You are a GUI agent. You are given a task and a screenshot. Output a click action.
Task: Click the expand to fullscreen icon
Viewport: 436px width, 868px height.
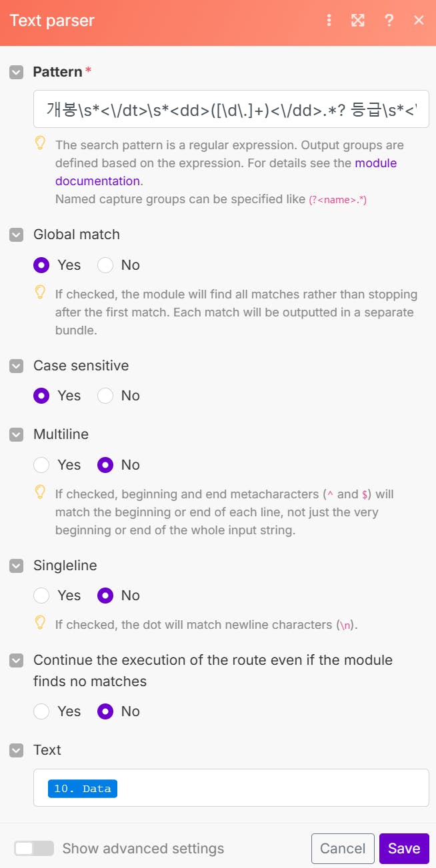(358, 21)
